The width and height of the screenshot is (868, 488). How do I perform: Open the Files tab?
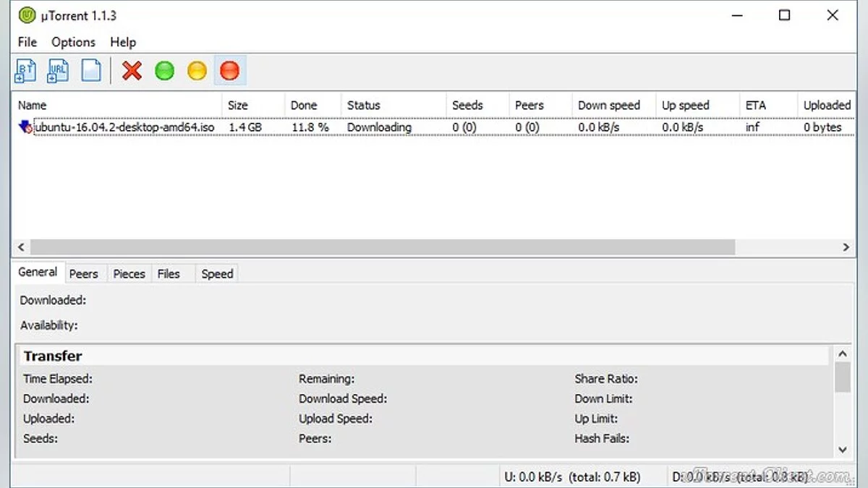(x=169, y=274)
